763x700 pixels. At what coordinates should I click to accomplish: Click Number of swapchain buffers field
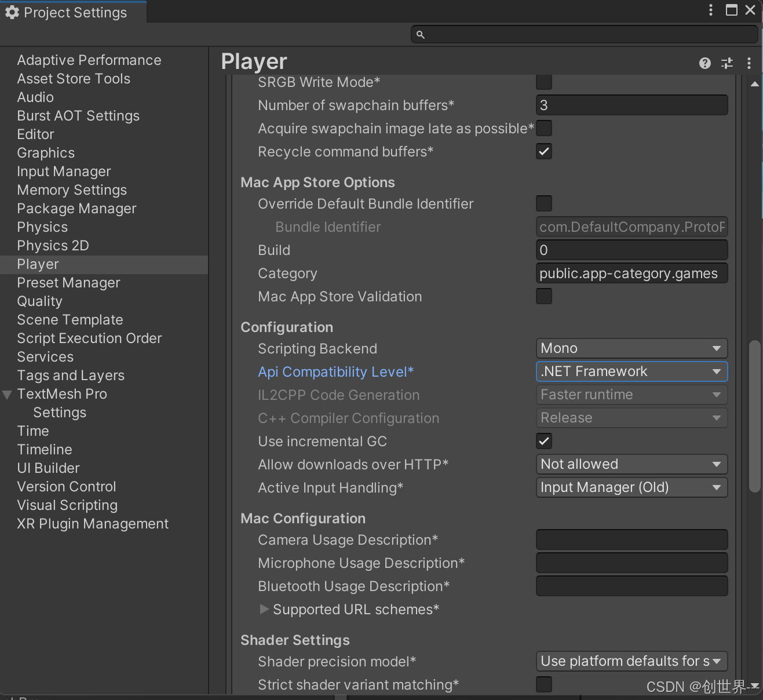[631, 105]
